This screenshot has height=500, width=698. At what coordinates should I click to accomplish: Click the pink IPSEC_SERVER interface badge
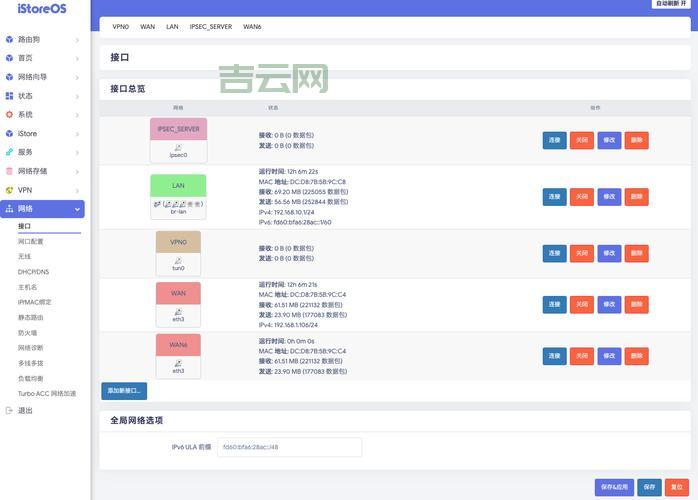pyautogui.click(x=179, y=129)
